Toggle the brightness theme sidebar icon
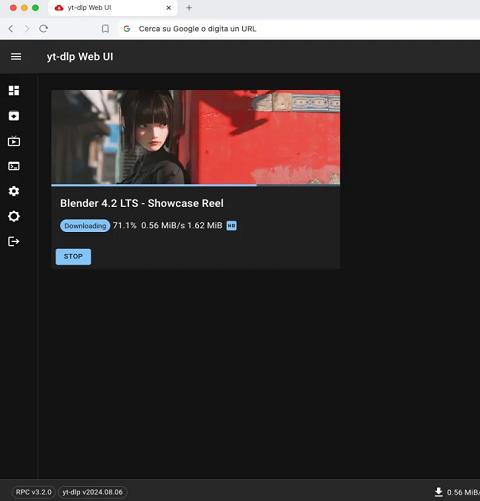Screen dimensions: 480x501 tap(14, 216)
